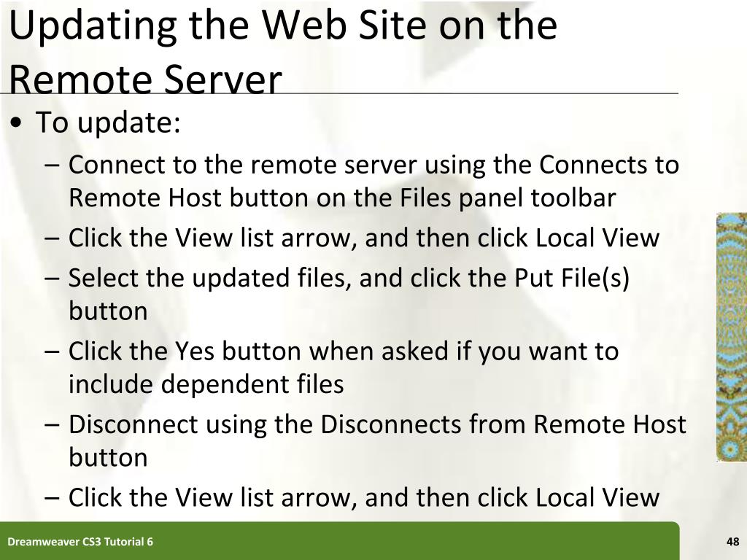Click the 'include dependent files' text

pos(206,384)
